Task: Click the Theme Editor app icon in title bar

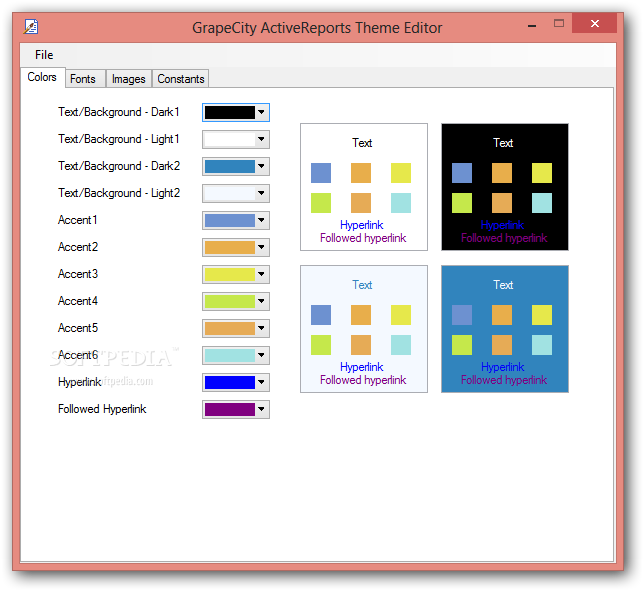Action: (x=31, y=27)
